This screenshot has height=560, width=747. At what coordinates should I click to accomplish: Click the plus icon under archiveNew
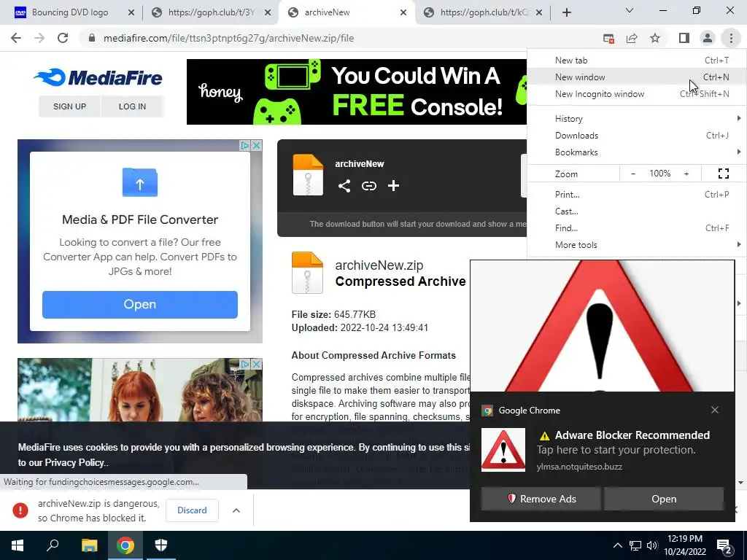(393, 186)
